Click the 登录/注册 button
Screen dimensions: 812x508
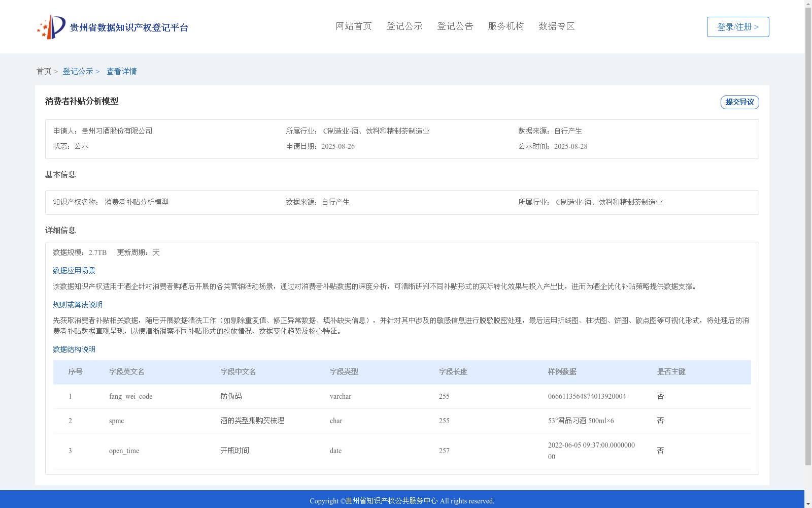(738, 27)
